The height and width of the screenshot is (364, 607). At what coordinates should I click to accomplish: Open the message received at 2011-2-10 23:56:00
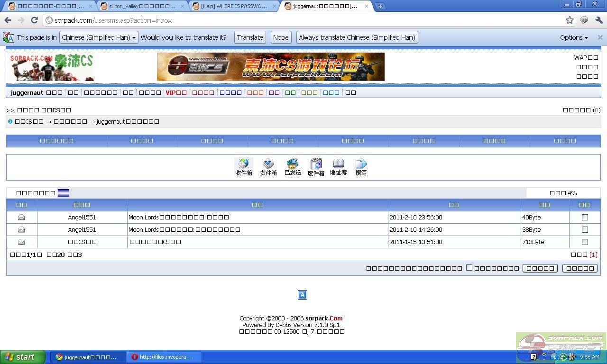click(179, 217)
